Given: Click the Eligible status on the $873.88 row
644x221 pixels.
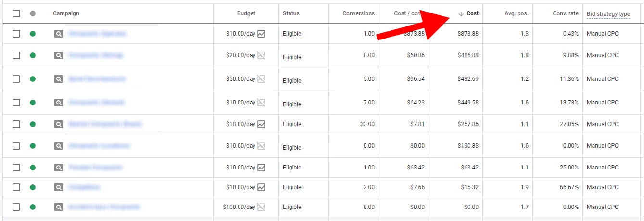Looking at the screenshot, I should click(x=292, y=34).
